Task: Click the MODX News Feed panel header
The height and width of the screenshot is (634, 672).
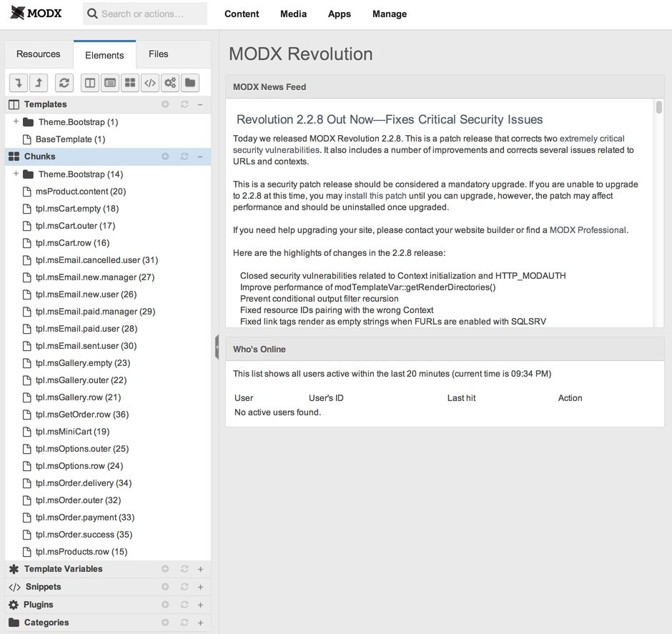Action: pyautogui.click(x=445, y=87)
